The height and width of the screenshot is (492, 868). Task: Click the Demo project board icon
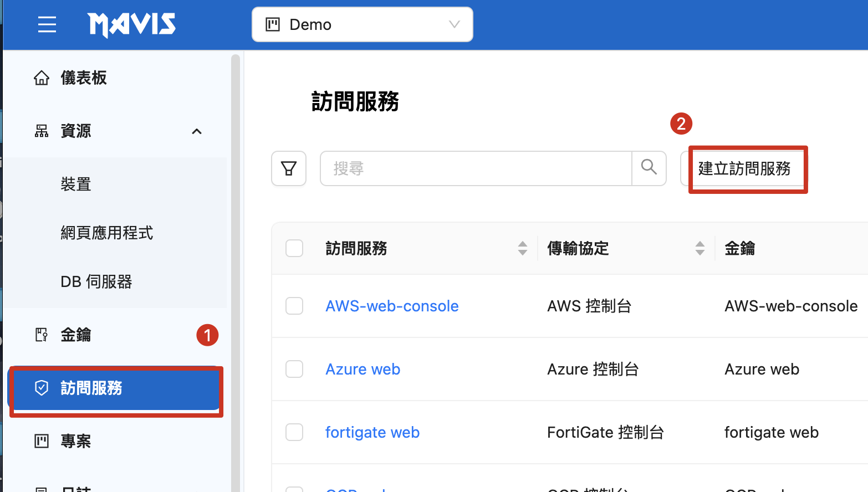coord(273,24)
